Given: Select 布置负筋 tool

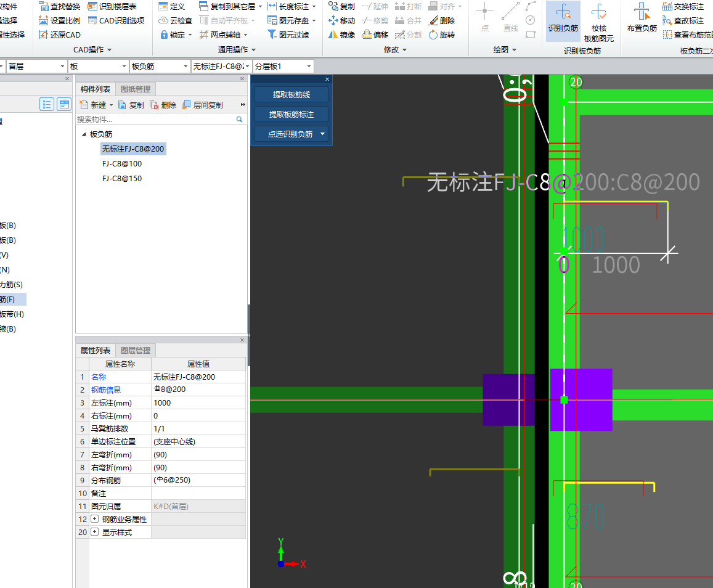Looking at the screenshot, I should tap(642, 18).
